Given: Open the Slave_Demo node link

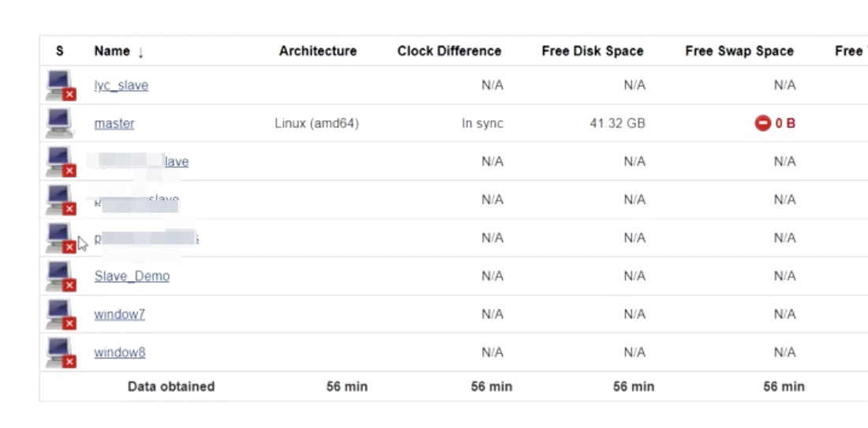Looking at the screenshot, I should 132,276.
